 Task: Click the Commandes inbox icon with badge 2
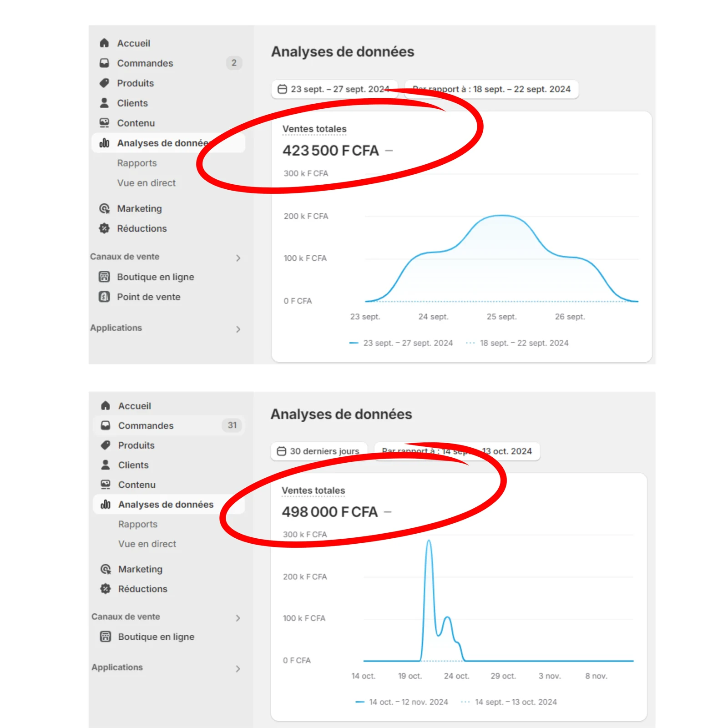pyautogui.click(x=104, y=63)
